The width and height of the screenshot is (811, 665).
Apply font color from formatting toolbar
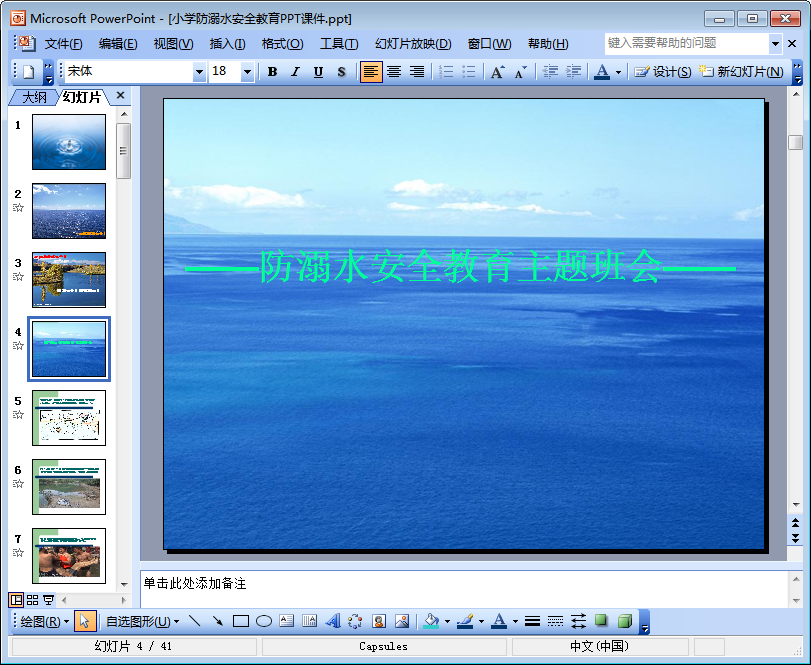pyautogui.click(x=602, y=72)
